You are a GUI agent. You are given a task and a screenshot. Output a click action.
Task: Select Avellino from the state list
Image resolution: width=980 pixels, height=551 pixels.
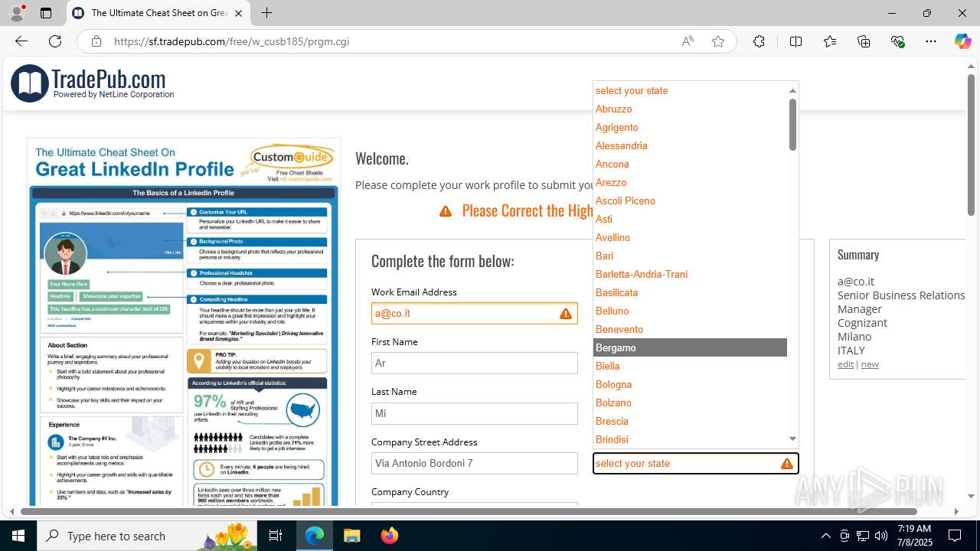(x=690, y=237)
